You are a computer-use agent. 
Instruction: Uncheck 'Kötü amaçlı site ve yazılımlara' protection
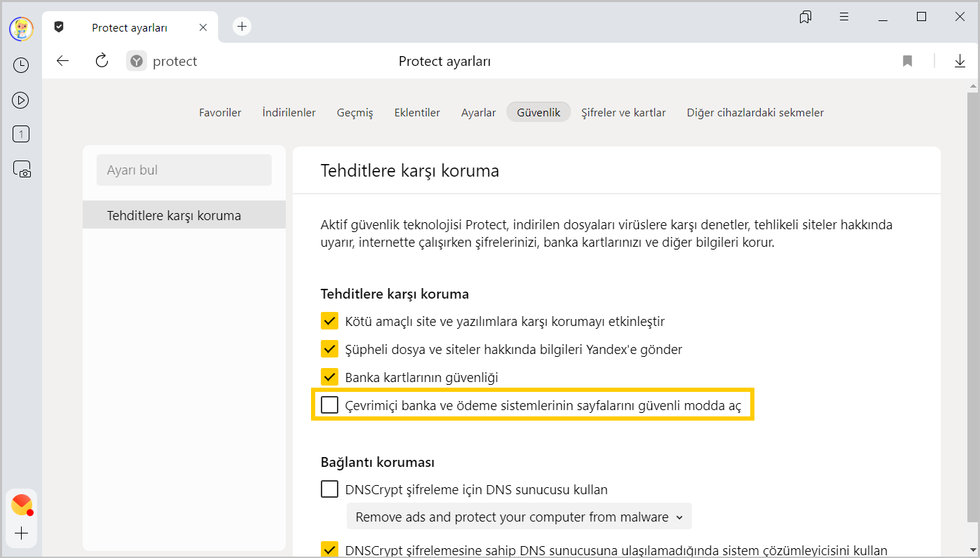click(329, 321)
